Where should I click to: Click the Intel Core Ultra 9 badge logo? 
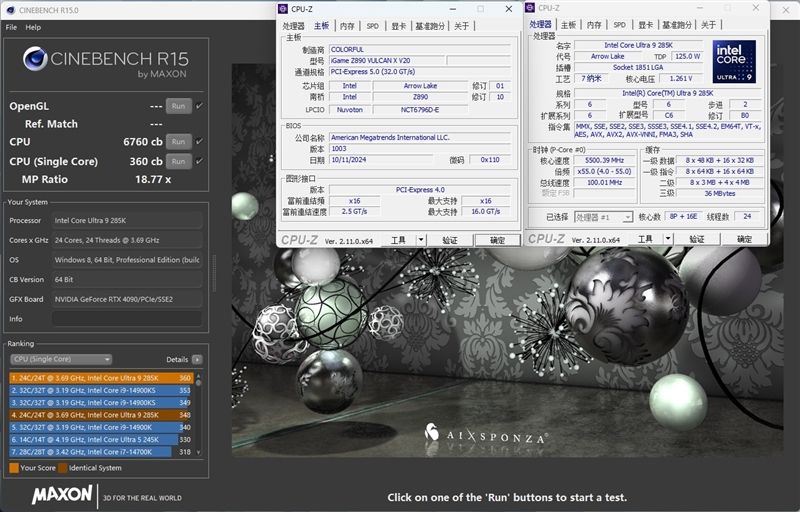pos(734,62)
